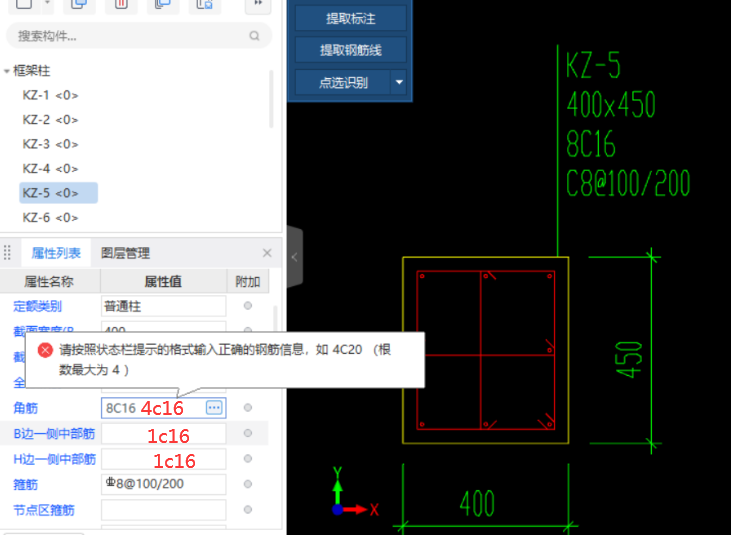Click the H边一侧中部筋 value field
The height and width of the screenshot is (538, 741).
(x=164, y=459)
